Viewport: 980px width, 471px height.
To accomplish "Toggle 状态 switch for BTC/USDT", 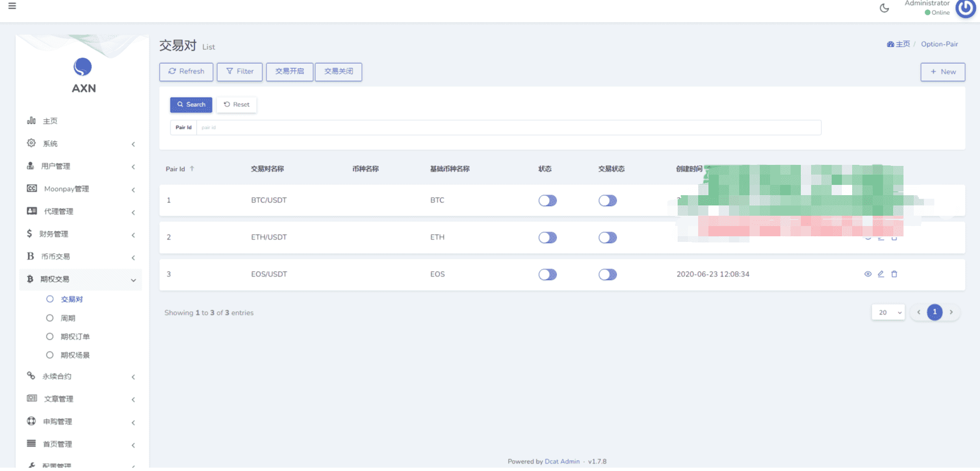I will click(547, 200).
